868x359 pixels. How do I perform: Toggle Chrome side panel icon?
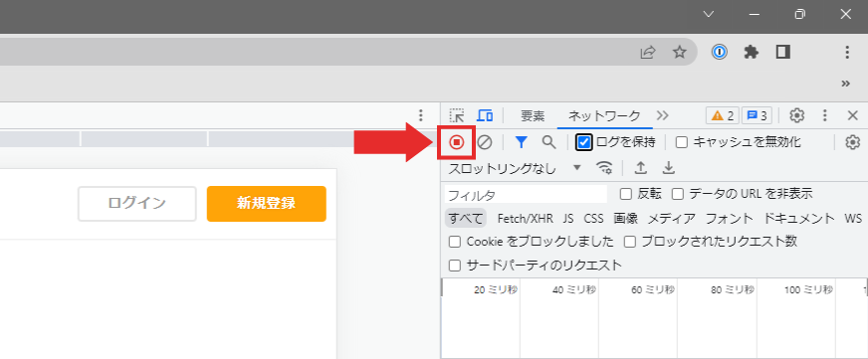pos(782,52)
